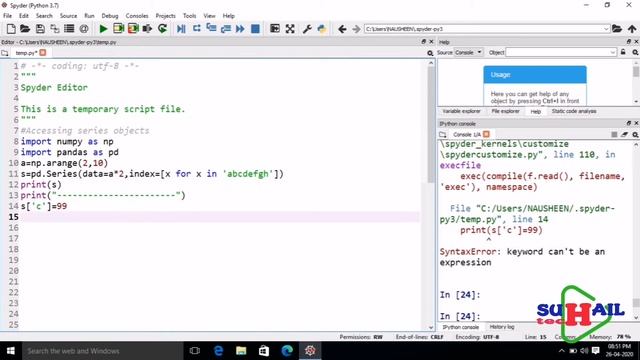Go back with the left arrow icon
The height and width of the screenshot is (360, 640).
[x=342, y=29]
